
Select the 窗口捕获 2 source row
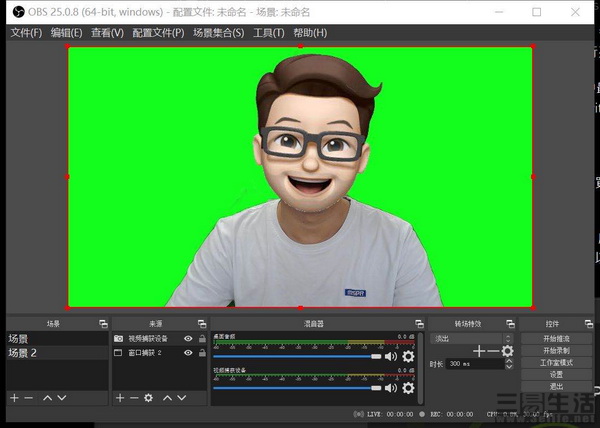click(x=160, y=353)
